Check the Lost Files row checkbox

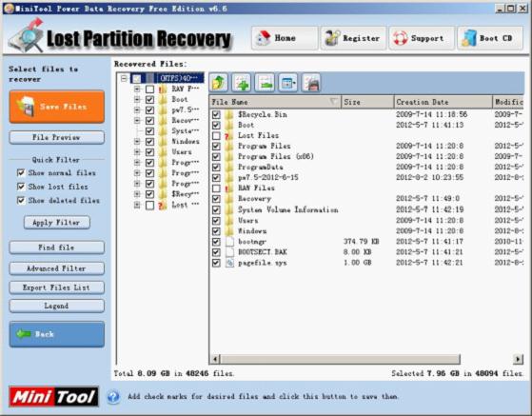(x=216, y=136)
